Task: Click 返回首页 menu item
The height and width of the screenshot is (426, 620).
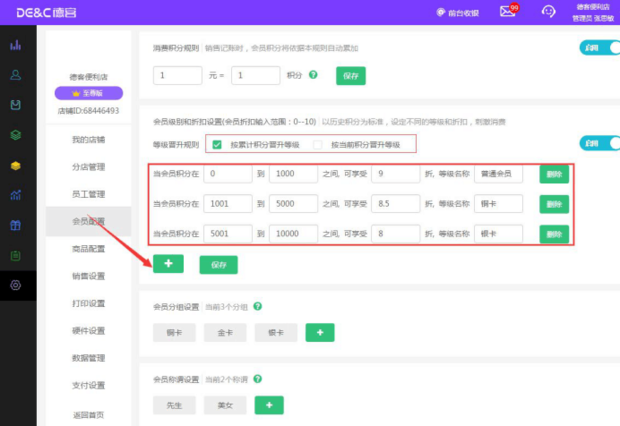Action: 89,415
